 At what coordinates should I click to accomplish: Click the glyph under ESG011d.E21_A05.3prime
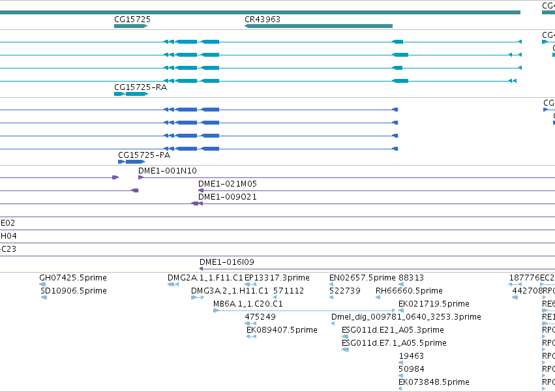345,337
